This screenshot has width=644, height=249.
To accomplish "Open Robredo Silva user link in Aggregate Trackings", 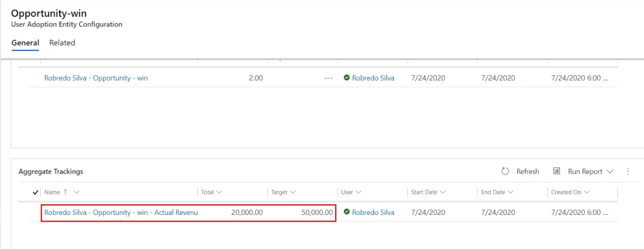I will [x=373, y=212].
